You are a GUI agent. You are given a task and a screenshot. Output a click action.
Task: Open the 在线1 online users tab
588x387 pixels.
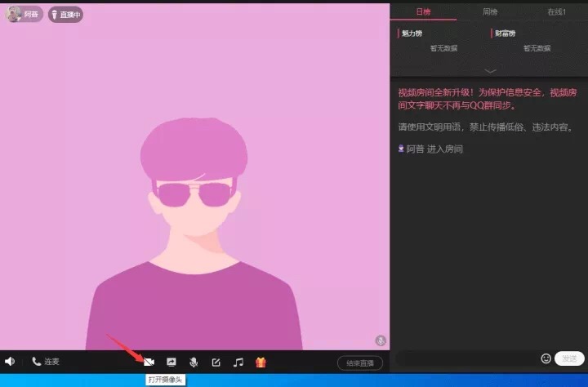pyautogui.click(x=555, y=12)
